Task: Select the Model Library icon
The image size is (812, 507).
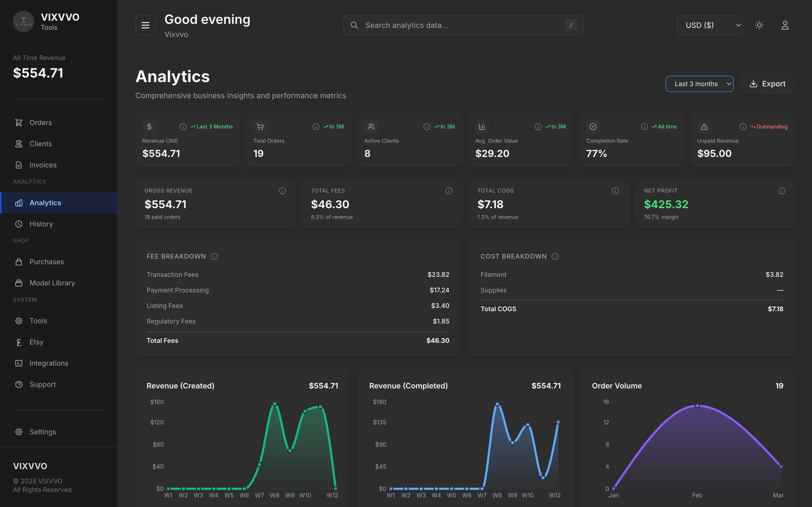Action: [x=19, y=283]
